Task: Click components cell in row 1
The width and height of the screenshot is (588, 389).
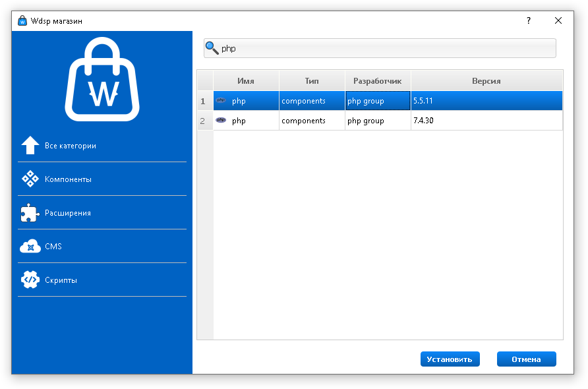Action: click(312, 100)
